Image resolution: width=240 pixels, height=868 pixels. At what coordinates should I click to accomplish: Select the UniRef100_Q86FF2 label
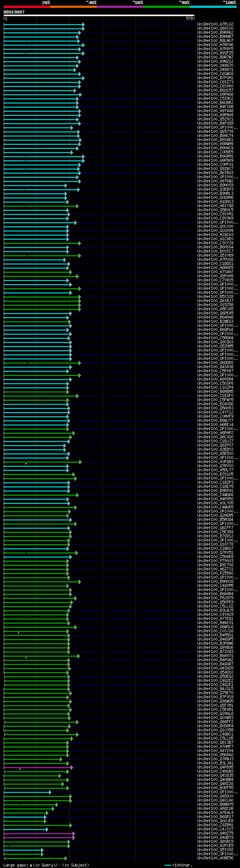click(215, 722)
